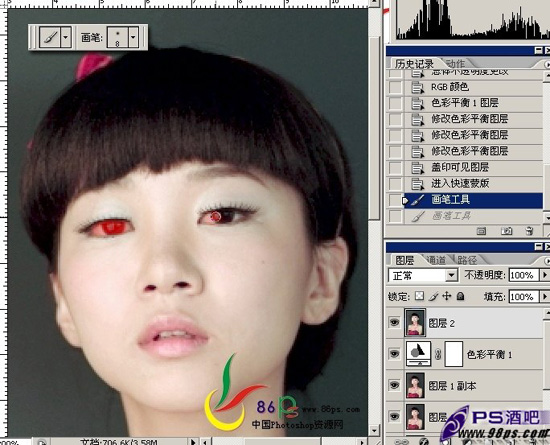The image size is (550, 445).
Task: Click the 填充 100% field
Action: (x=523, y=297)
